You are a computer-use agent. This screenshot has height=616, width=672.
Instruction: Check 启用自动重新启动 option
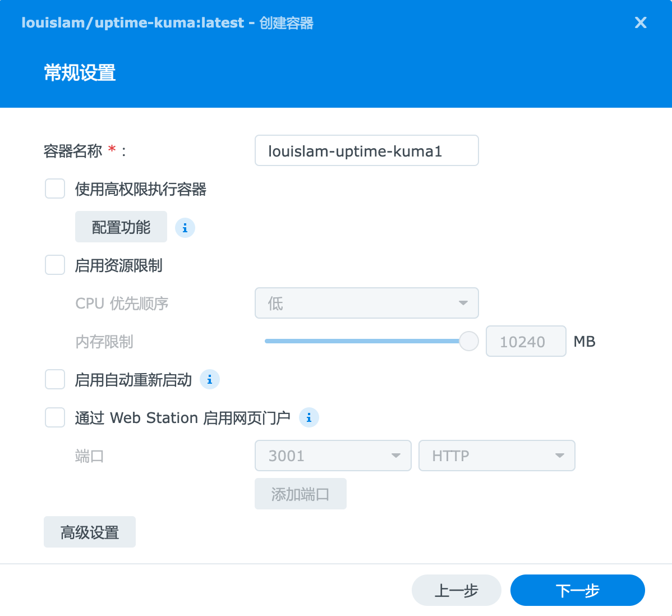55,379
